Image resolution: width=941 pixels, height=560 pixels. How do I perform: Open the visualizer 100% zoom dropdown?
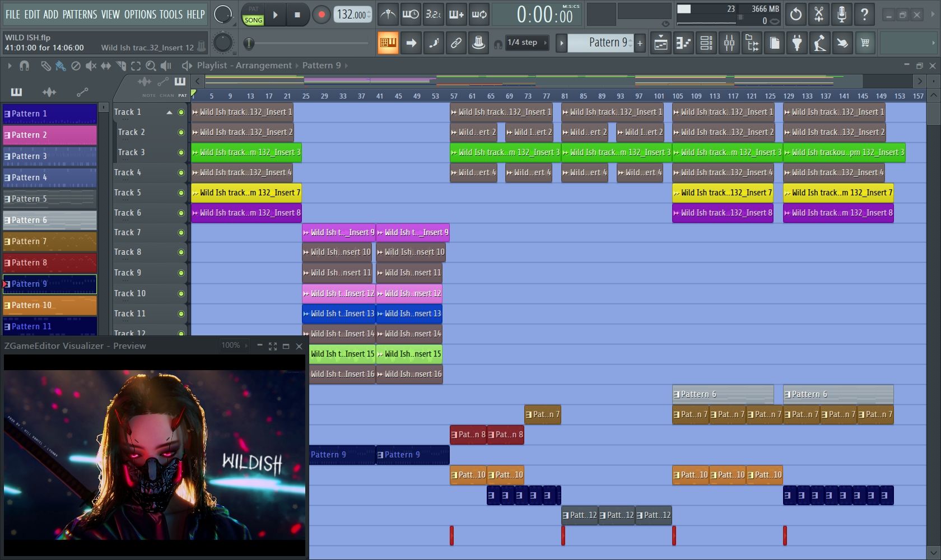pyautogui.click(x=234, y=346)
